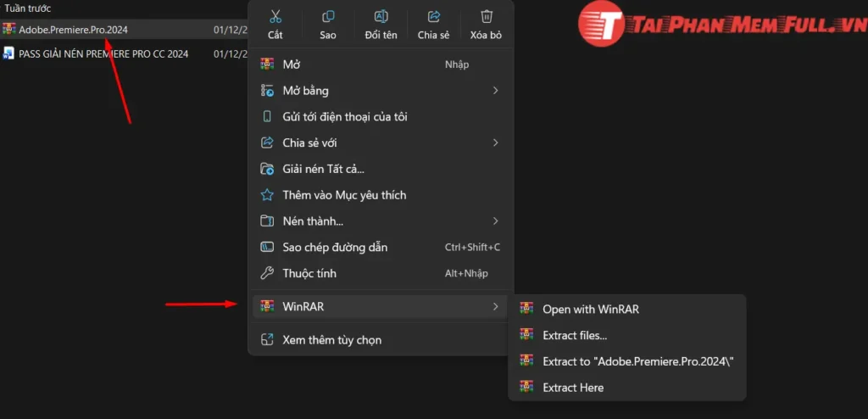Open Thuộc tính from the menu

[380, 273]
